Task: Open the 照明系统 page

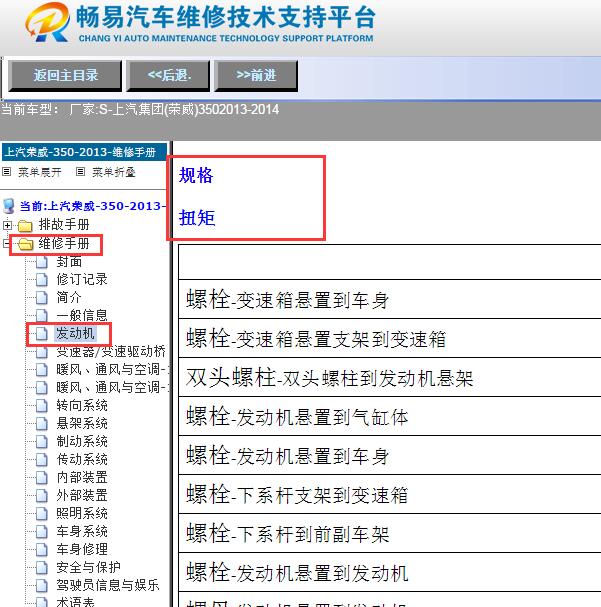Action: click(82, 513)
